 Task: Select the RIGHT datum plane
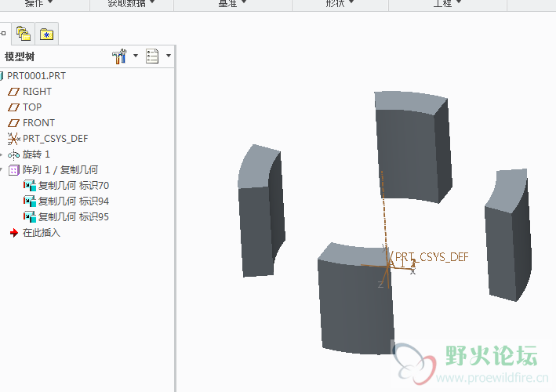coord(37,92)
